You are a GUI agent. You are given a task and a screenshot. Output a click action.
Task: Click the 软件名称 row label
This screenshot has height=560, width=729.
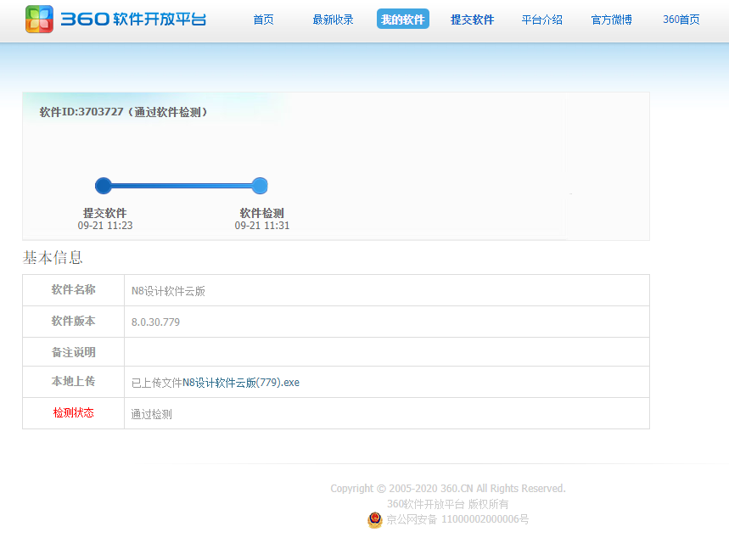(x=74, y=289)
